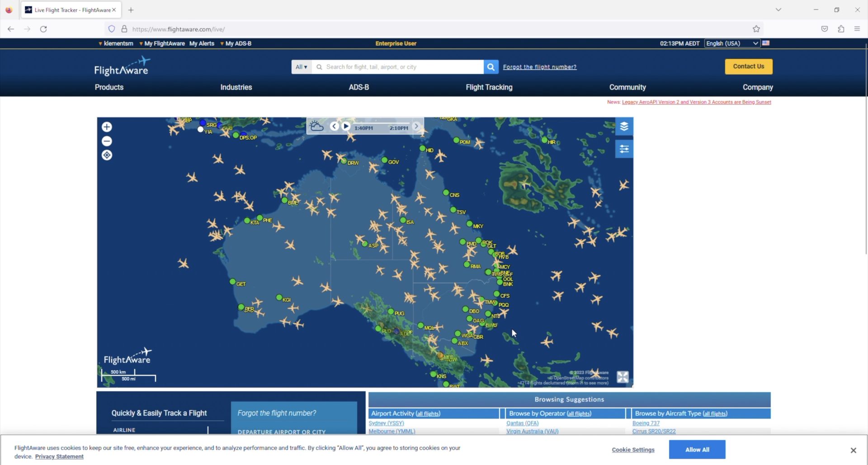Step back the weather timeline
This screenshot has height=465, width=868.
[x=334, y=126]
